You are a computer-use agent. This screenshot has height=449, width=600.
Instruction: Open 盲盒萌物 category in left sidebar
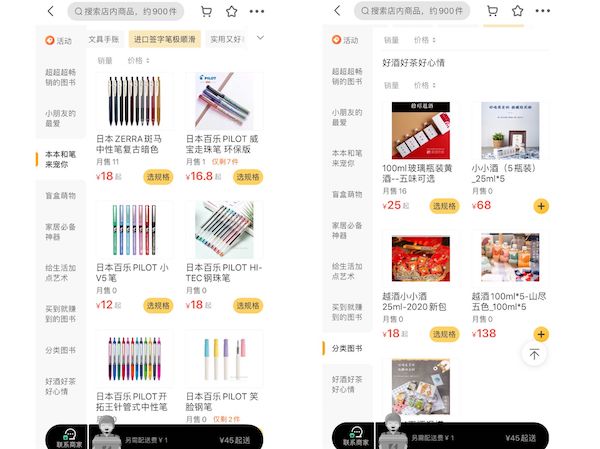coord(60,196)
